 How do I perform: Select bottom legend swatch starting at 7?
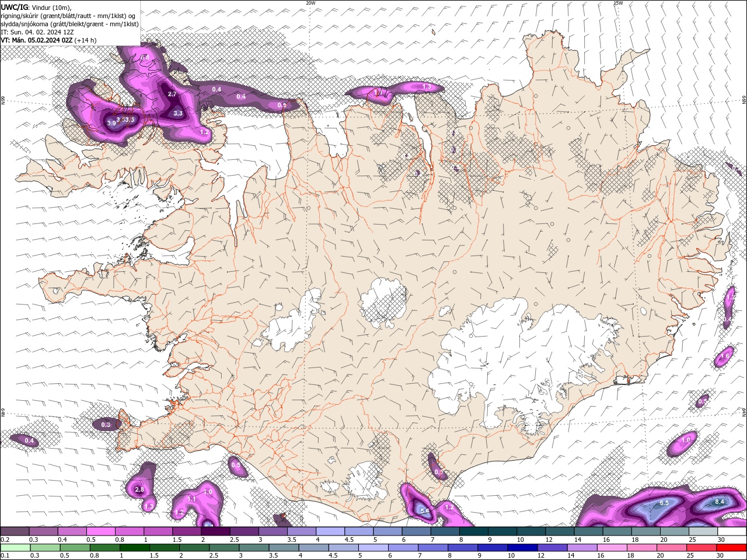coord(433,547)
